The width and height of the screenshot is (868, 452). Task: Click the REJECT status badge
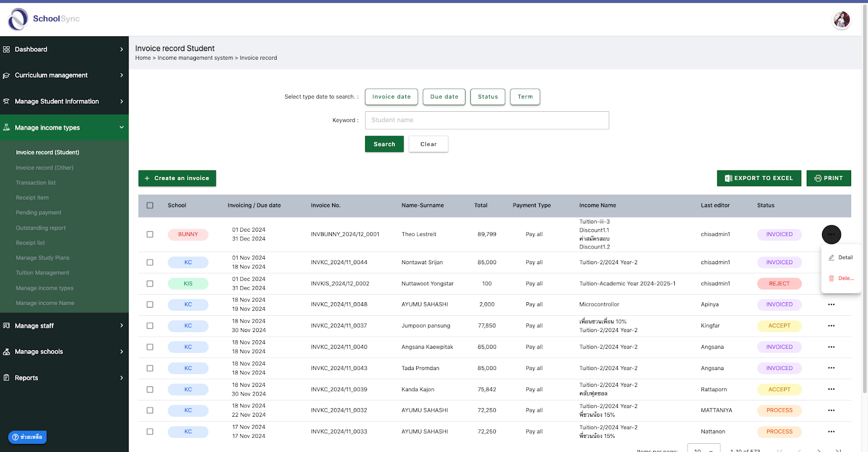click(779, 283)
